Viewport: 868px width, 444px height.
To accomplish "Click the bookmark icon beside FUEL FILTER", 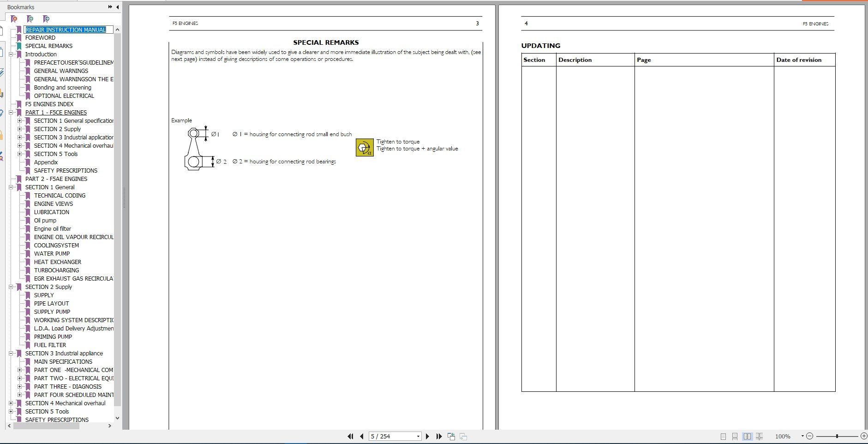I will [28, 345].
